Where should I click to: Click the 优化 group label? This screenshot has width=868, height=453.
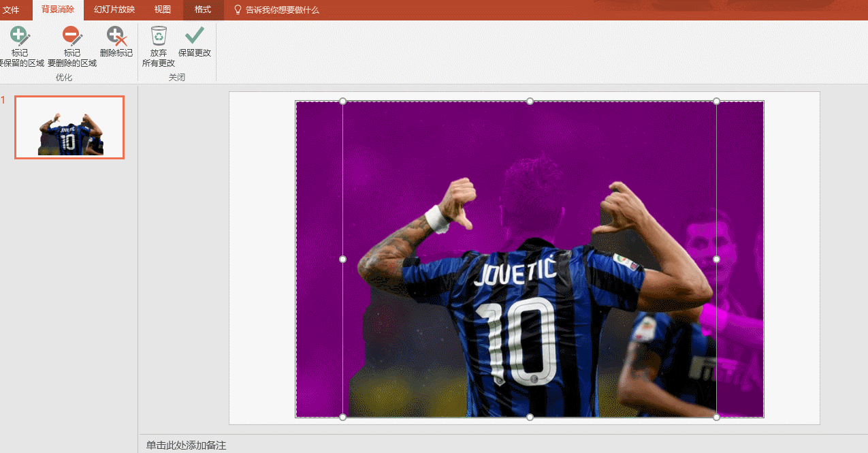(x=64, y=78)
